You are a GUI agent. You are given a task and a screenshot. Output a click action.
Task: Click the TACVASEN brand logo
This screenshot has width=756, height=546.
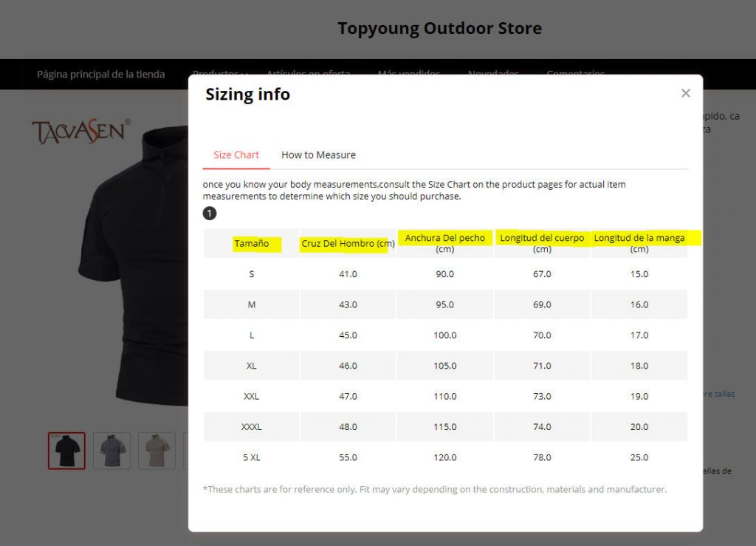point(81,132)
